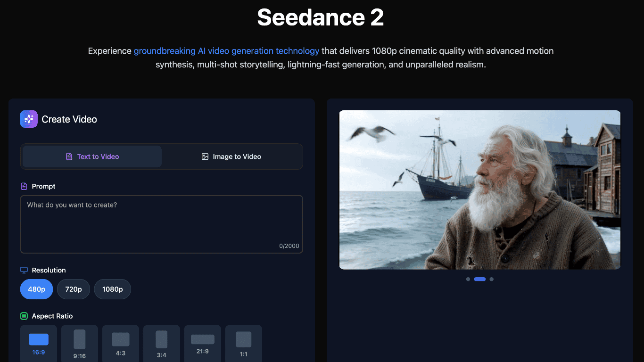
Task: Click the 480p resolution button
Action: pos(36,289)
